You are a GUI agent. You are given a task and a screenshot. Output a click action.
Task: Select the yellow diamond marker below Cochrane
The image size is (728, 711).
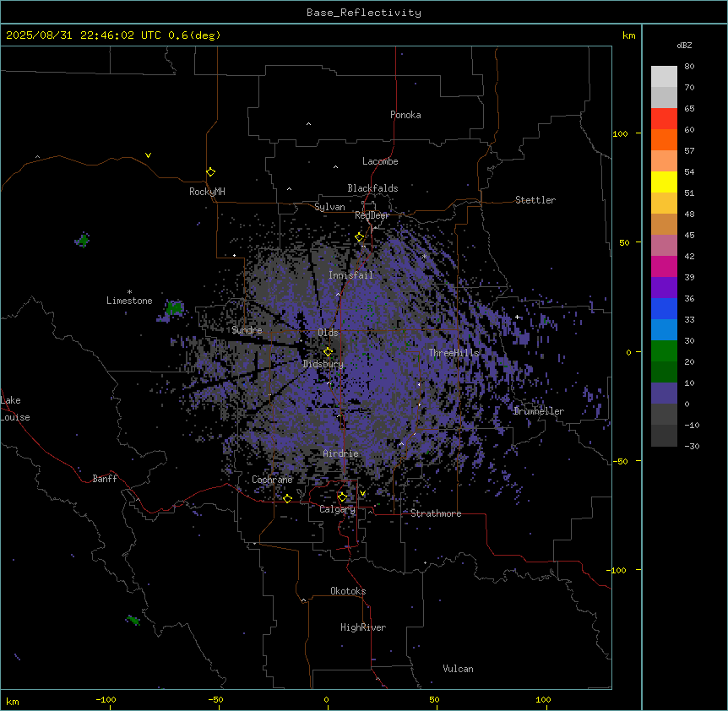[287, 499]
